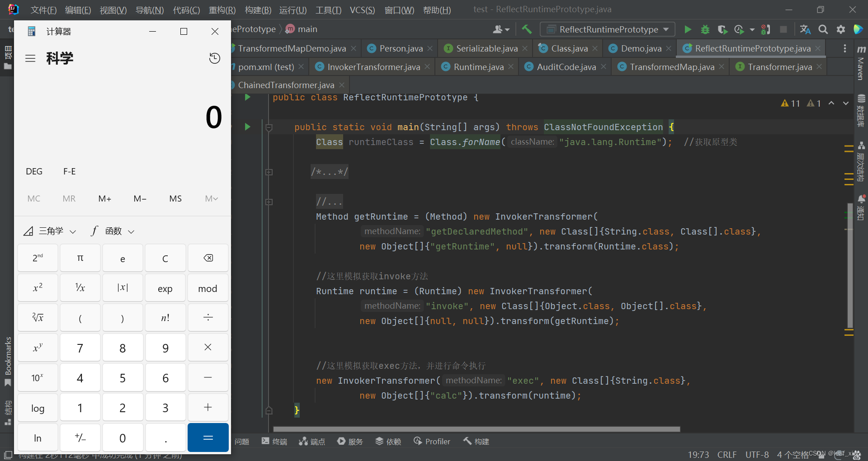Click the mod button in calculator
868x461 pixels.
coord(208,288)
